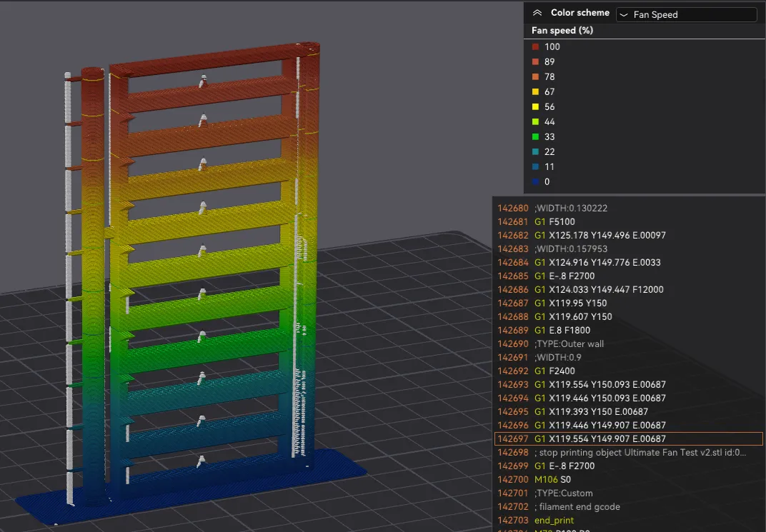766x532 pixels.
Task: Select the green 33% fan speed swatch
Action: click(535, 137)
